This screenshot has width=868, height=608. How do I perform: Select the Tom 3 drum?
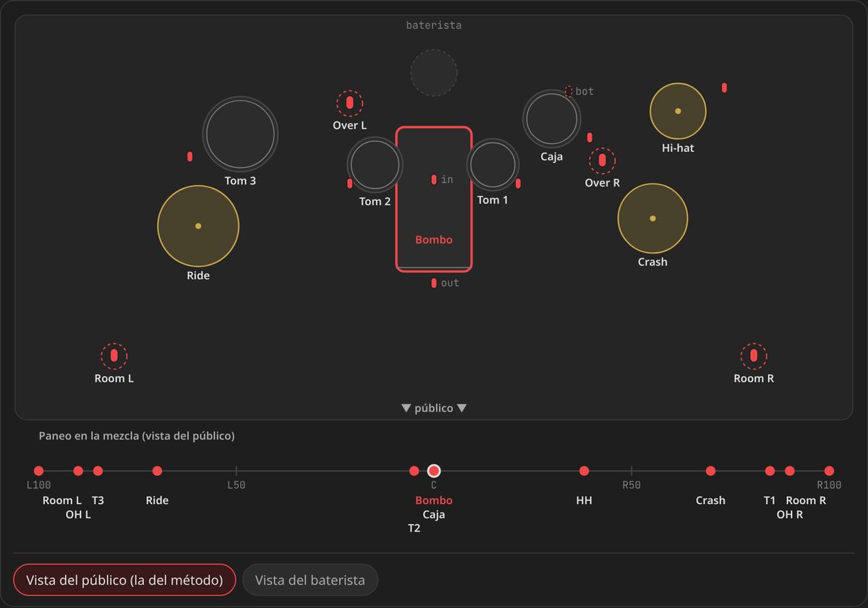coord(240,134)
